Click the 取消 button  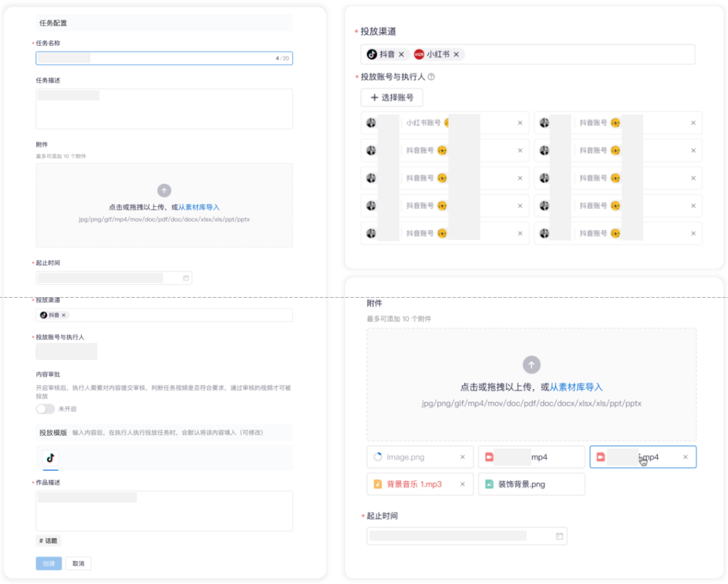click(78, 564)
